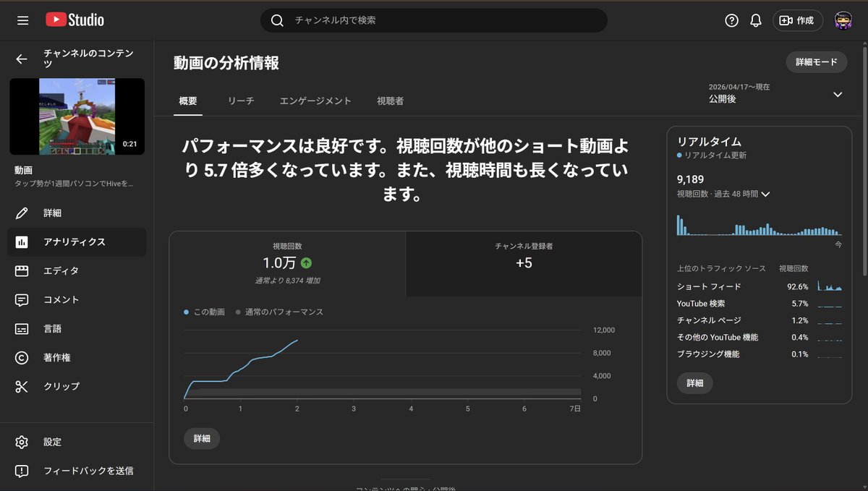Click the ショート フィード sparkline chart

click(830, 286)
